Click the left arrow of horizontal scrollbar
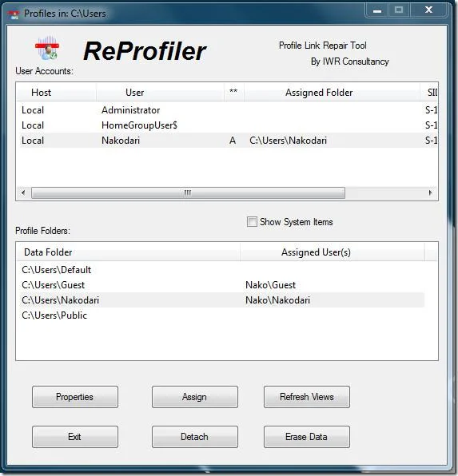The image size is (458, 476). click(23, 192)
